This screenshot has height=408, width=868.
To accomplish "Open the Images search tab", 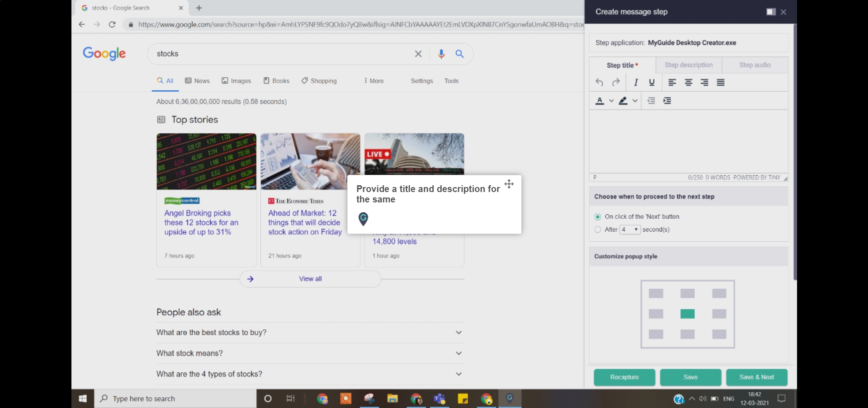I will 236,81.
